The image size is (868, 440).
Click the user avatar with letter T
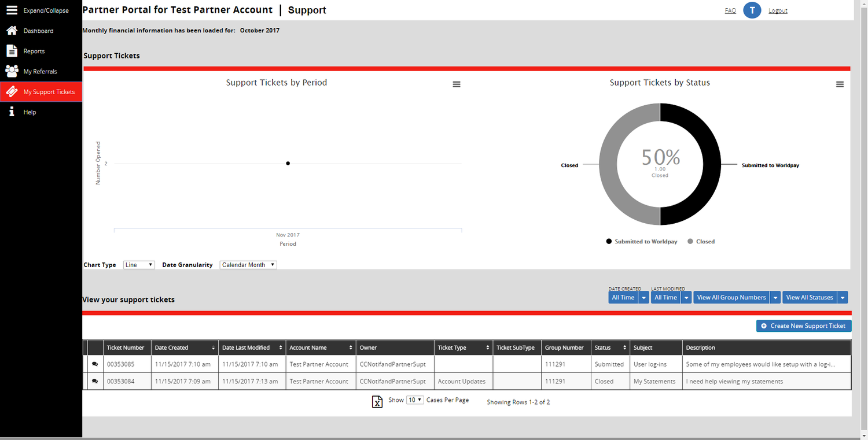tap(752, 10)
